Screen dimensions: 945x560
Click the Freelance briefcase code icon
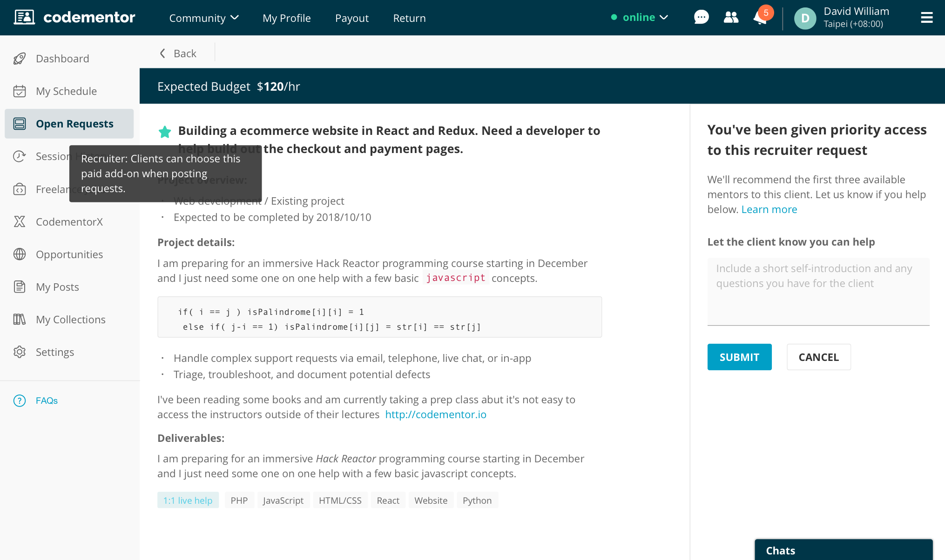(x=20, y=189)
